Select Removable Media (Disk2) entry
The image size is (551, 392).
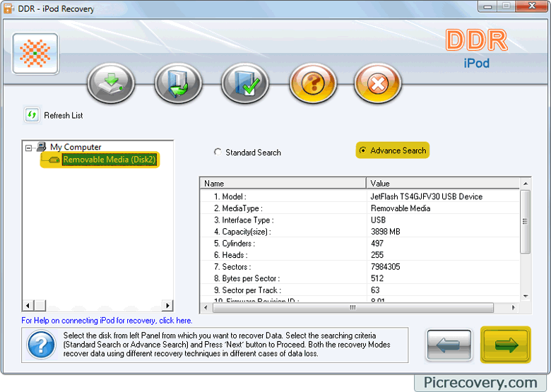109,160
